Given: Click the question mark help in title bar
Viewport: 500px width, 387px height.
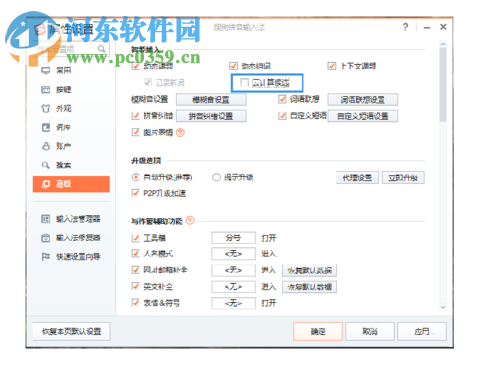Looking at the screenshot, I should click(405, 27).
